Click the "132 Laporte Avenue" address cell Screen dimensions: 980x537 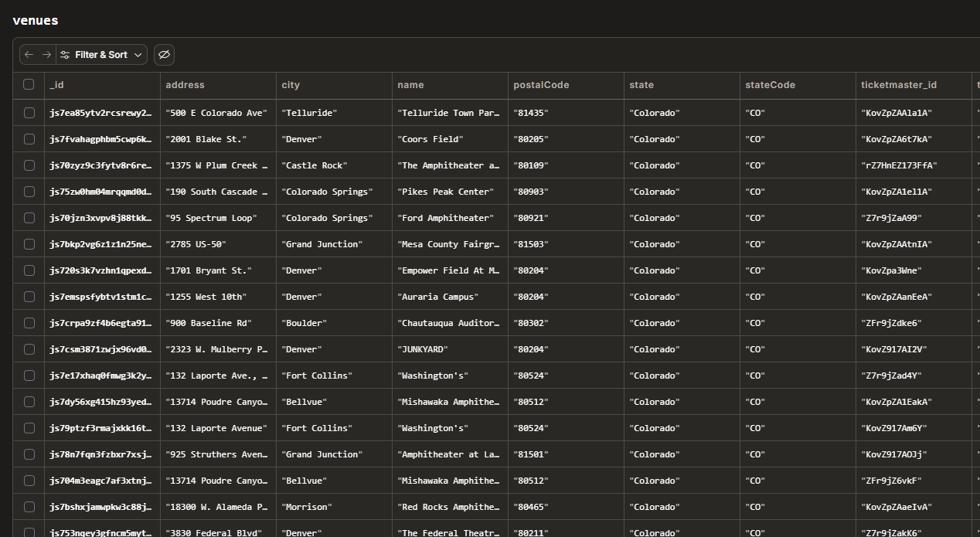tap(218, 428)
